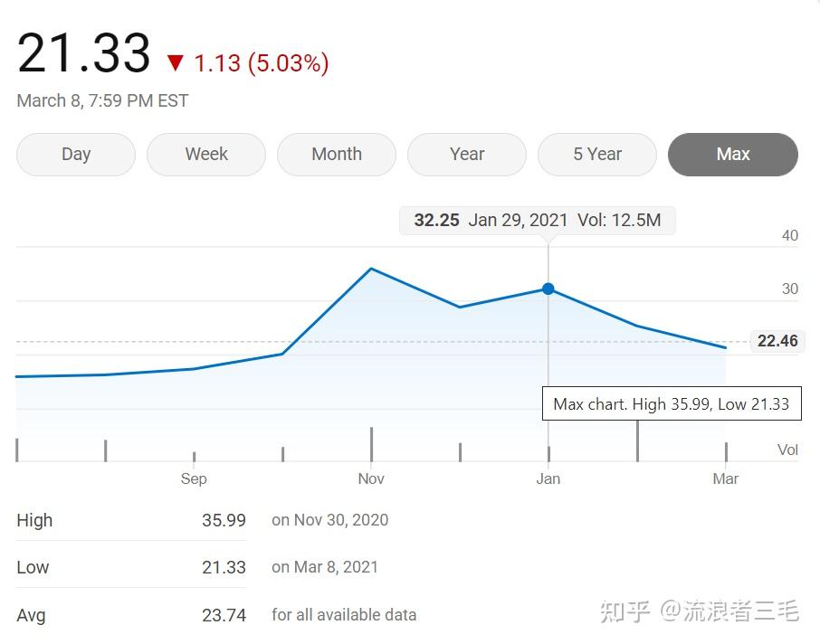Viewport: 820px width, 644px height.
Task: Click the Max chart High/Low tooltip
Action: [x=671, y=404]
